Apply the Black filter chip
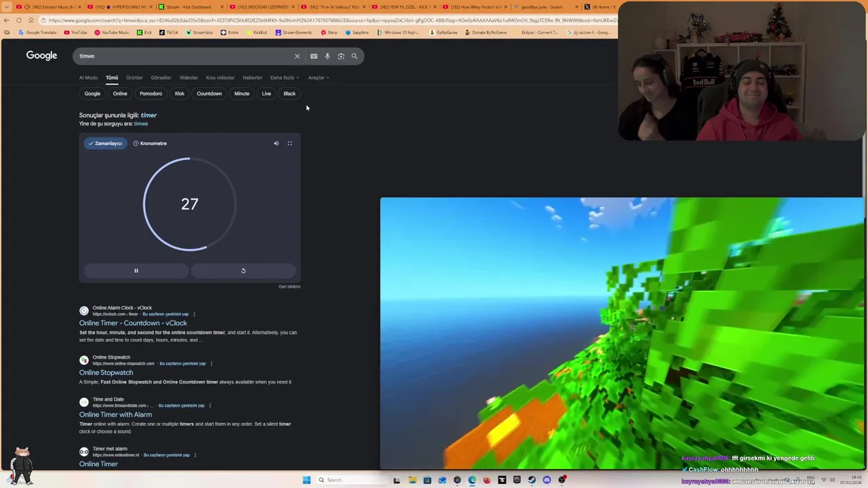Viewport: 868px width, 488px height. [x=290, y=94]
